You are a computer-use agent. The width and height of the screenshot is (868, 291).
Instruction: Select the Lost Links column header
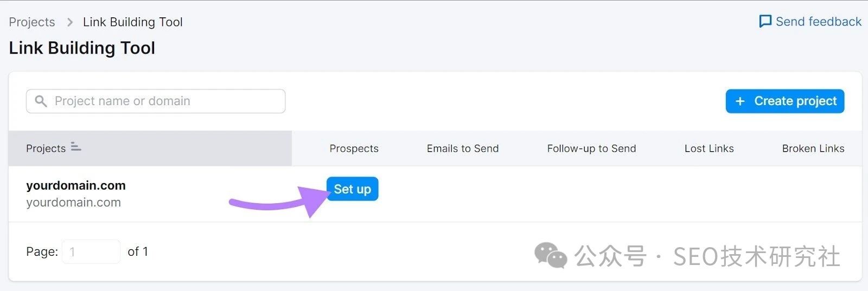pyautogui.click(x=709, y=148)
